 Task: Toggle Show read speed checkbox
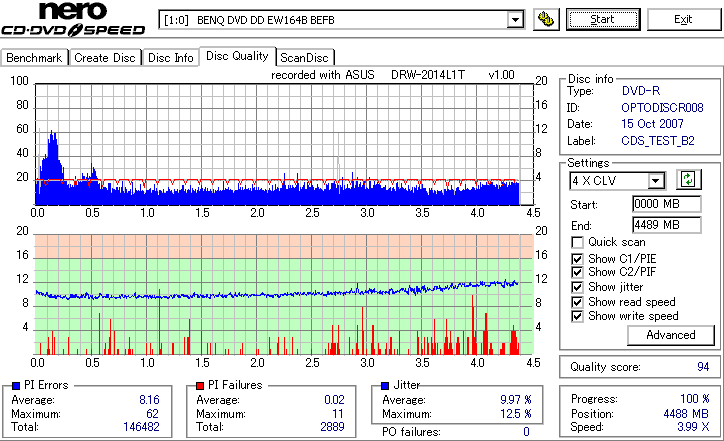577,302
